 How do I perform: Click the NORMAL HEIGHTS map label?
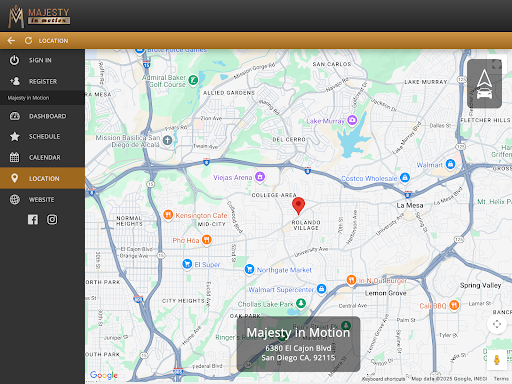[129, 221]
